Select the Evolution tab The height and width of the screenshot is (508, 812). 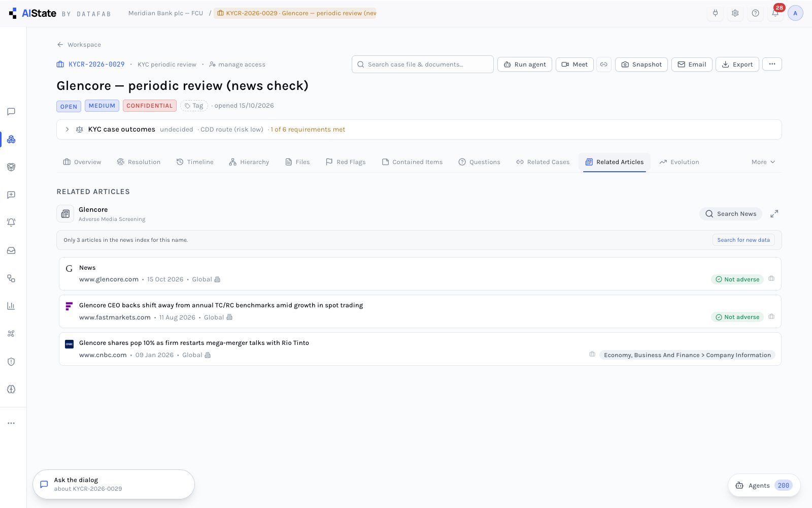(679, 162)
